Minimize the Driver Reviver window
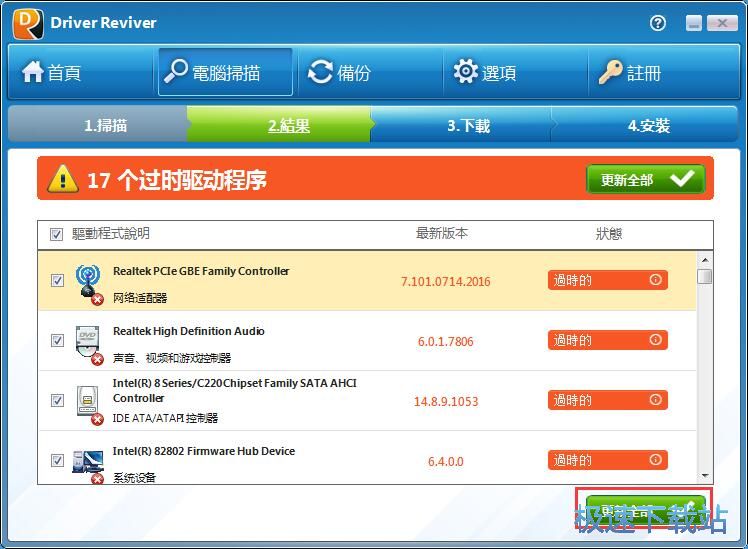This screenshot has height=549, width=748. pos(694,23)
